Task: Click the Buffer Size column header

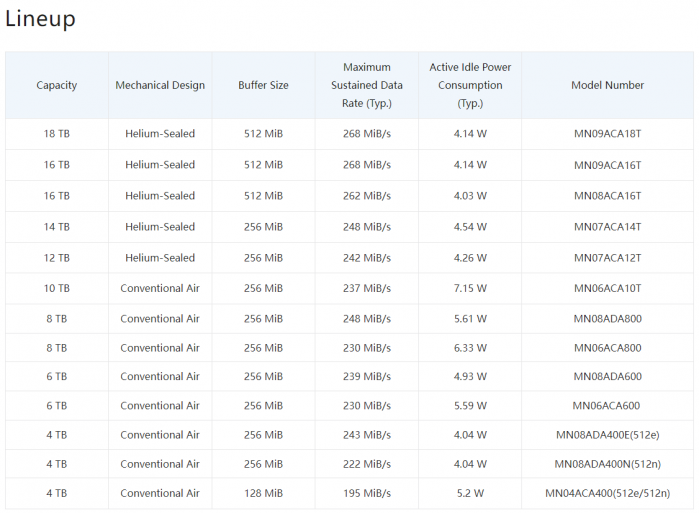Action: (263, 85)
